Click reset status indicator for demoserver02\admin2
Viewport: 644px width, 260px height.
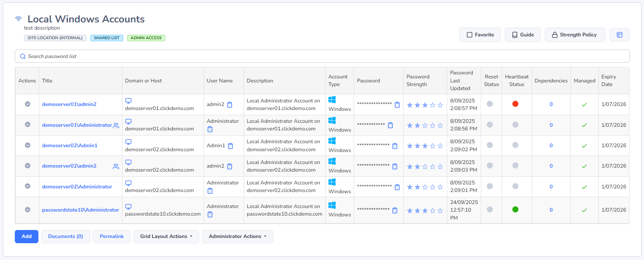[490, 166]
